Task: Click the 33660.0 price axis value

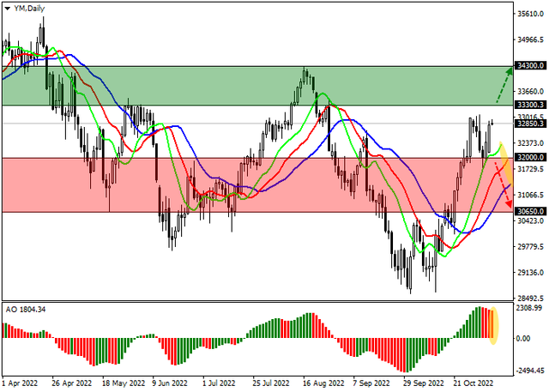Action: click(x=530, y=92)
